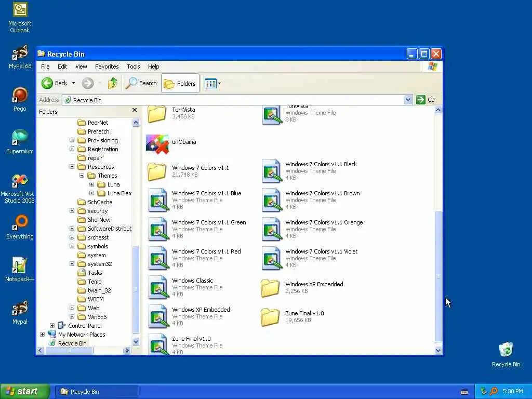The height and width of the screenshot is (399, 532).
Task: Expand the system32 folder node
Action: 72,263
